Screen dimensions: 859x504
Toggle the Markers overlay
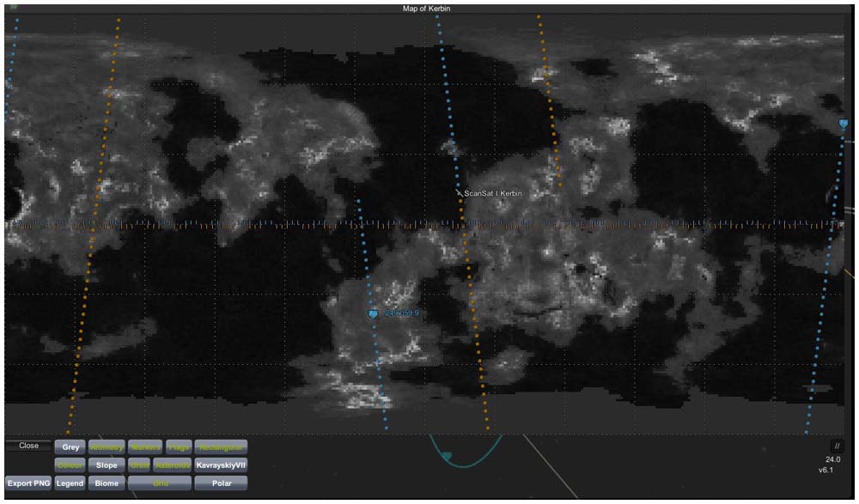145,447
